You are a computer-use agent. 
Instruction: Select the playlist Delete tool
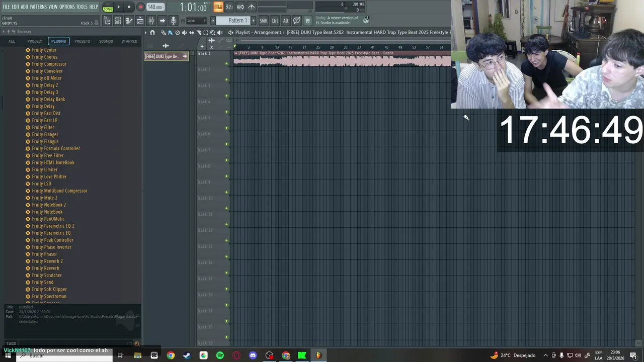[177, 33]
